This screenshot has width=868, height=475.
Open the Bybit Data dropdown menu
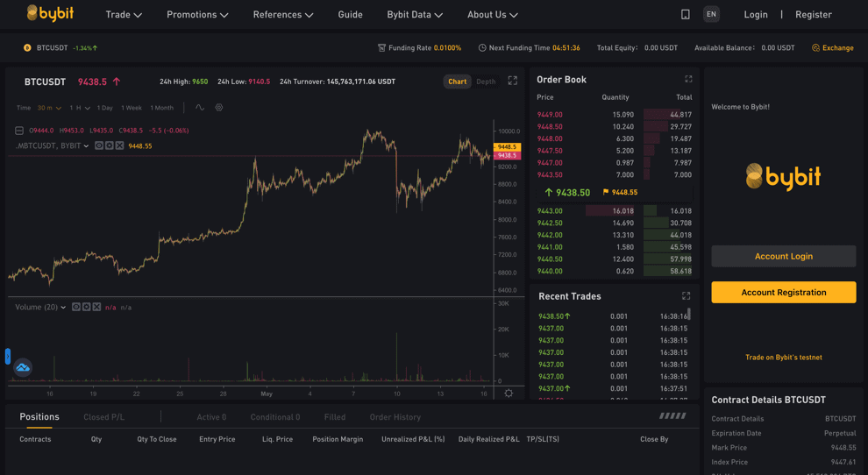(x=415, y=14)
